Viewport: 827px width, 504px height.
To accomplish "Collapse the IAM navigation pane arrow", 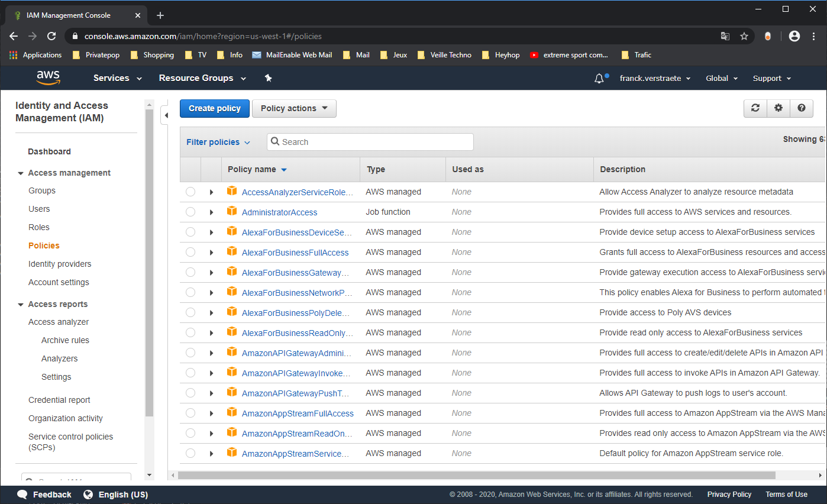I will (166, 115).
